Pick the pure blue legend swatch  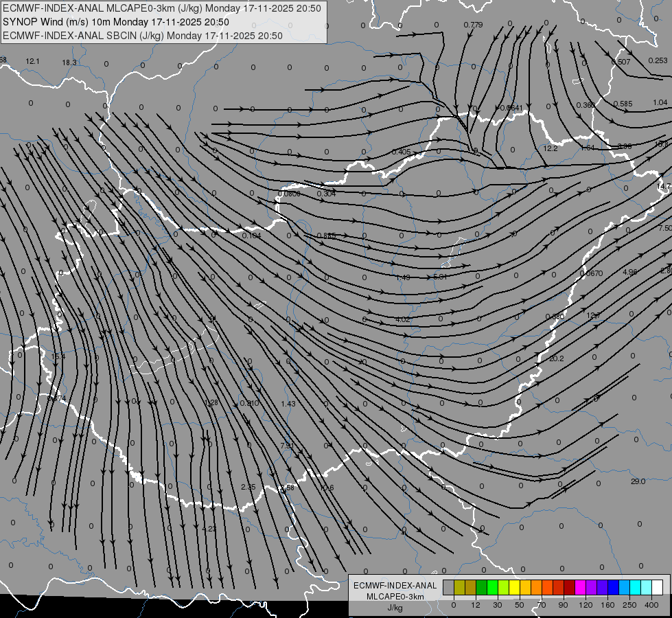tap(613, 587)
